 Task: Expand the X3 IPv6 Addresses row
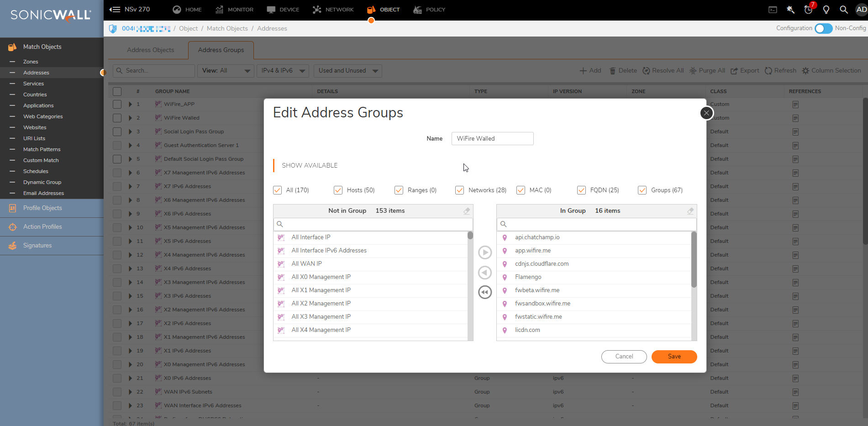coord(131,296)
